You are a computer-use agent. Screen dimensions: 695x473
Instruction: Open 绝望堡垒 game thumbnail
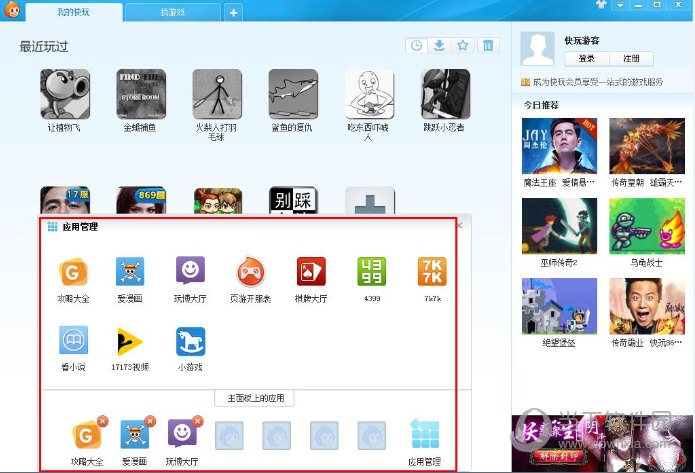pos(559,306)
